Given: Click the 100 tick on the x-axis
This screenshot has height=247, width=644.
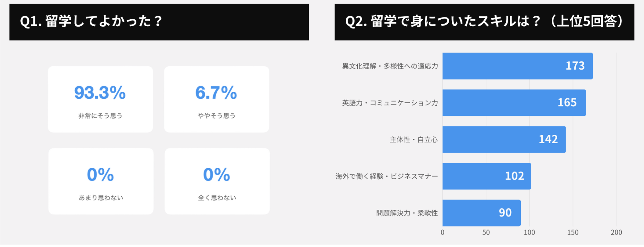Looking at the screenshot, I should pyautogui.click(x=529, y=232).
